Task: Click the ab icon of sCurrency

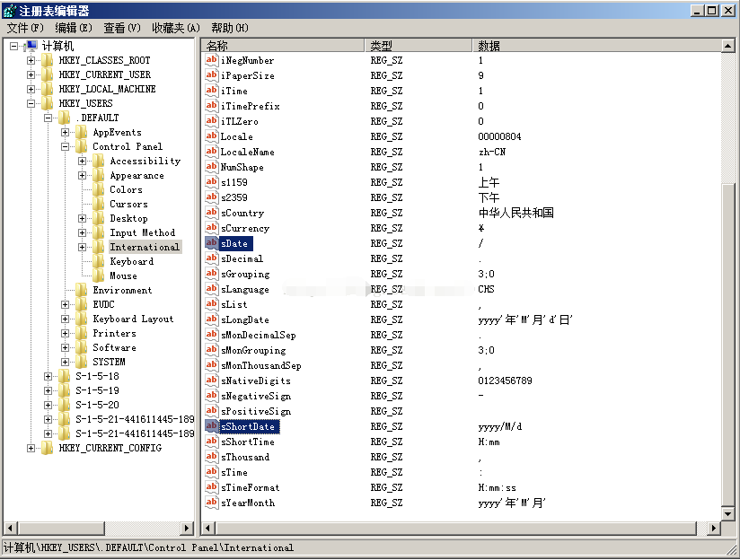Action: coord(211,228)
